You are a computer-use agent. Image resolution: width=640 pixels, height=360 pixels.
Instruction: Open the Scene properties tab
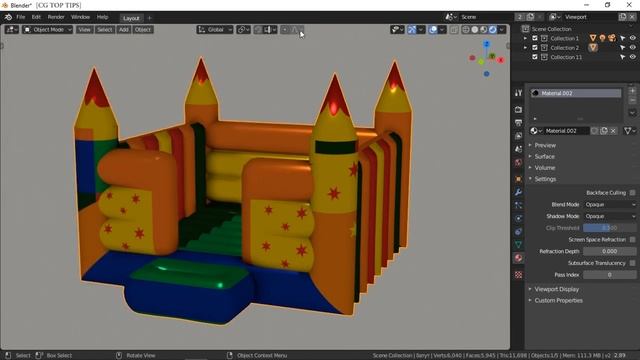(x=518, y=149)
